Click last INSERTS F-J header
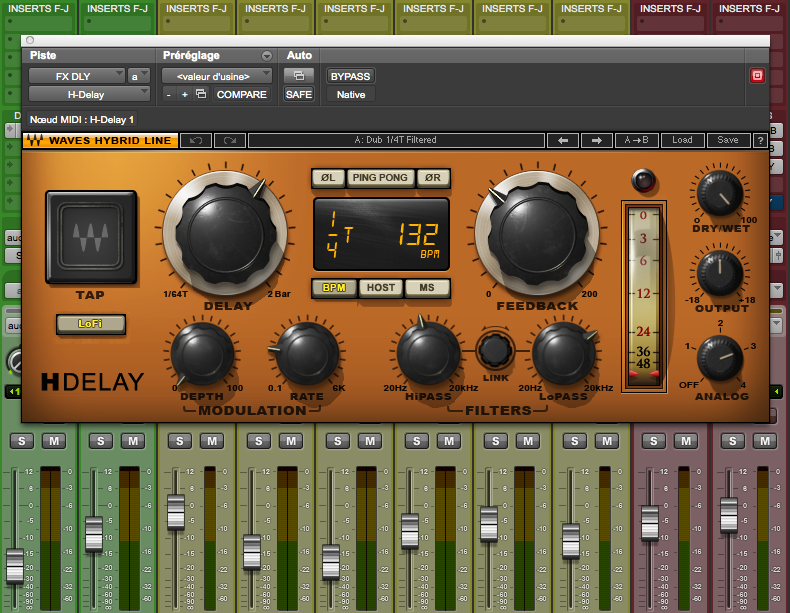The image size is (790, 613). pyautogui.click(x=749, y=9)
